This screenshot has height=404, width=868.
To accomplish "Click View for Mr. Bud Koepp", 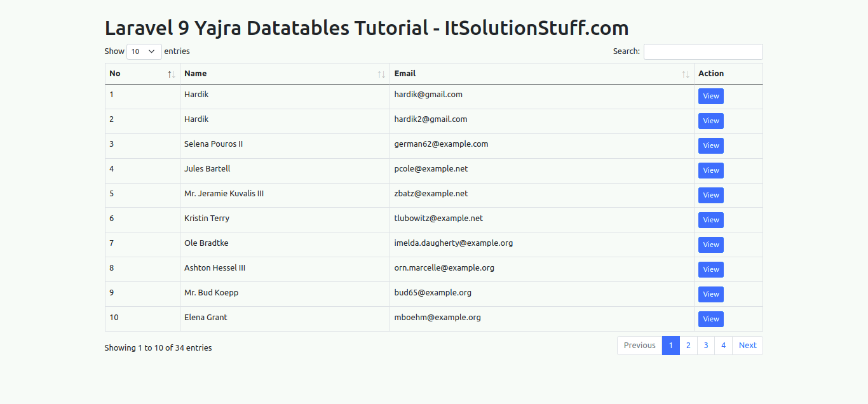I will [x=710, y=295].
